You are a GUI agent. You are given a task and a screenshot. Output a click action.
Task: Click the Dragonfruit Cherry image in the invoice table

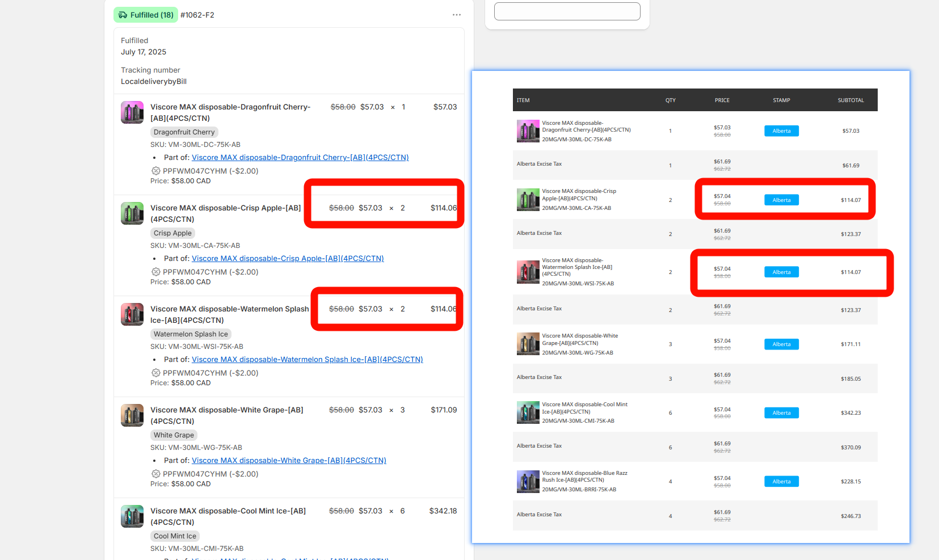528,131
